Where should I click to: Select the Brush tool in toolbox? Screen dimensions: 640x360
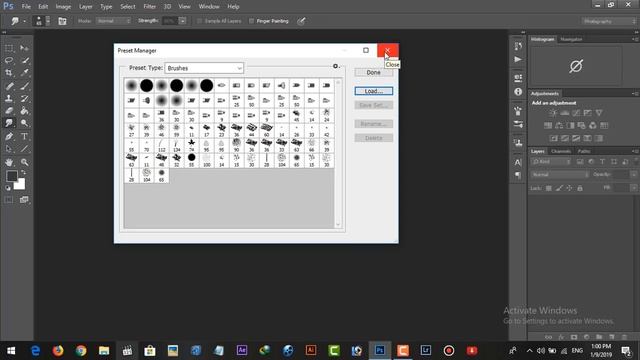tap(24, 86)
